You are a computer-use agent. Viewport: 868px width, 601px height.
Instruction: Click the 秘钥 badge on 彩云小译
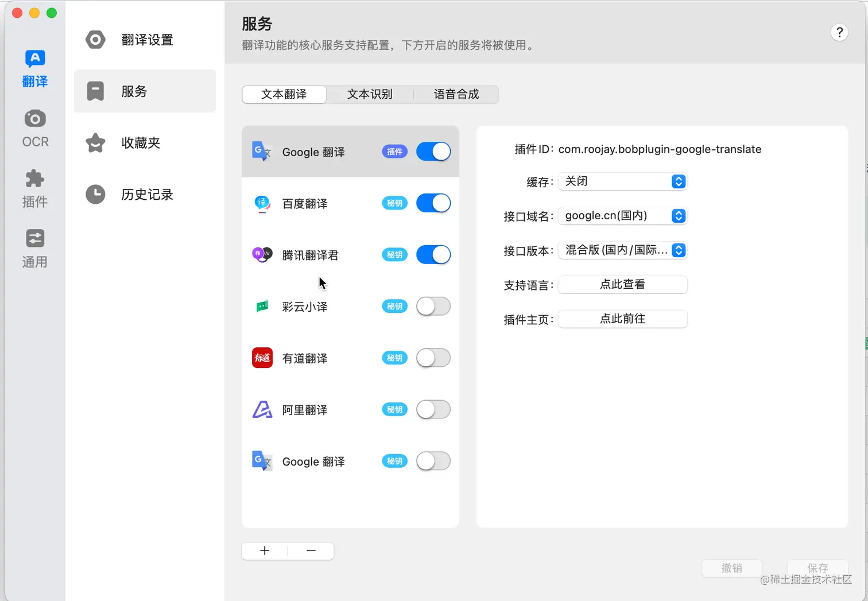pyautogui.click(x=394, y=307)
